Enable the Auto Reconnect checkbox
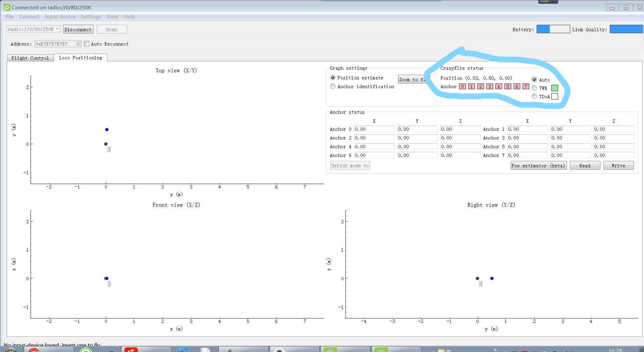The width and height of the screenshot is (644, 352). (x=87, y=44)
